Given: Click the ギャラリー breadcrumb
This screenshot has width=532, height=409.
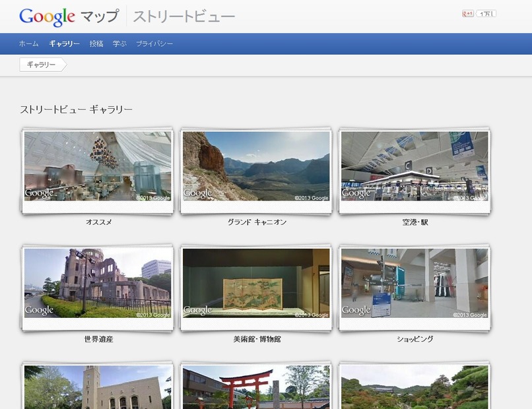Looking at the screenshot, I should click(43, 65).
